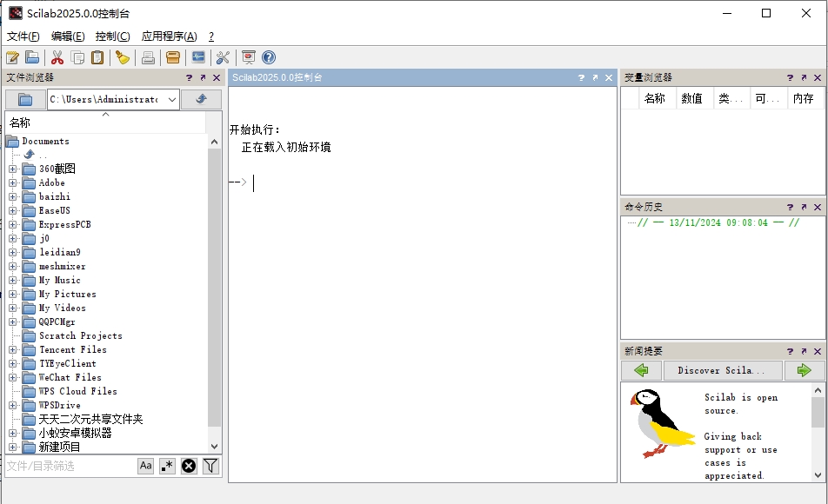
Task: Toggle the funnel filter option
Action: (210, 466)
